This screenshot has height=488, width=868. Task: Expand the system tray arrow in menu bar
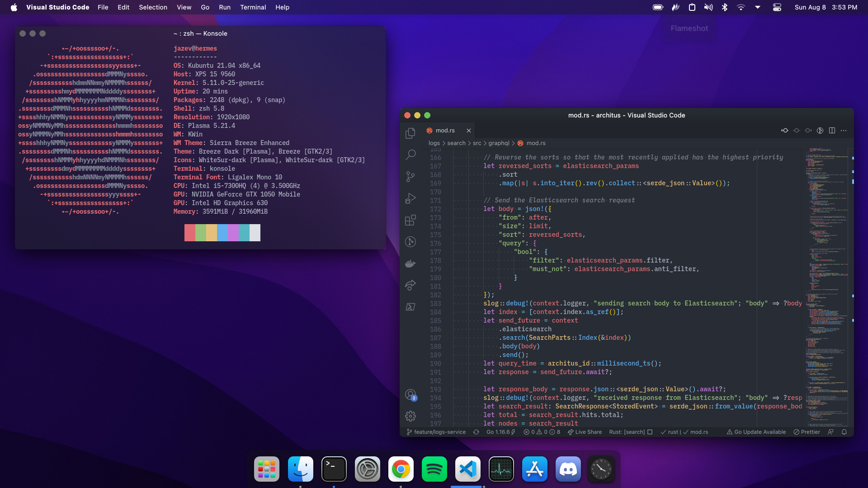pyautogui.click(x=758, y=7)
